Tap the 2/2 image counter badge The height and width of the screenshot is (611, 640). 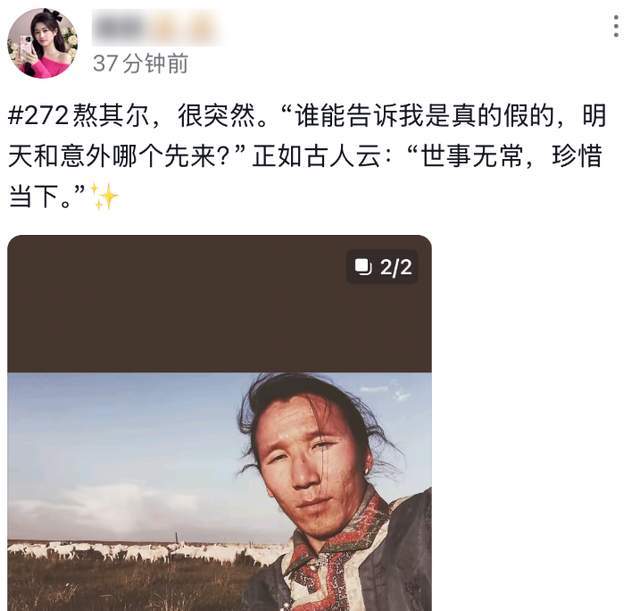[382, 267]
